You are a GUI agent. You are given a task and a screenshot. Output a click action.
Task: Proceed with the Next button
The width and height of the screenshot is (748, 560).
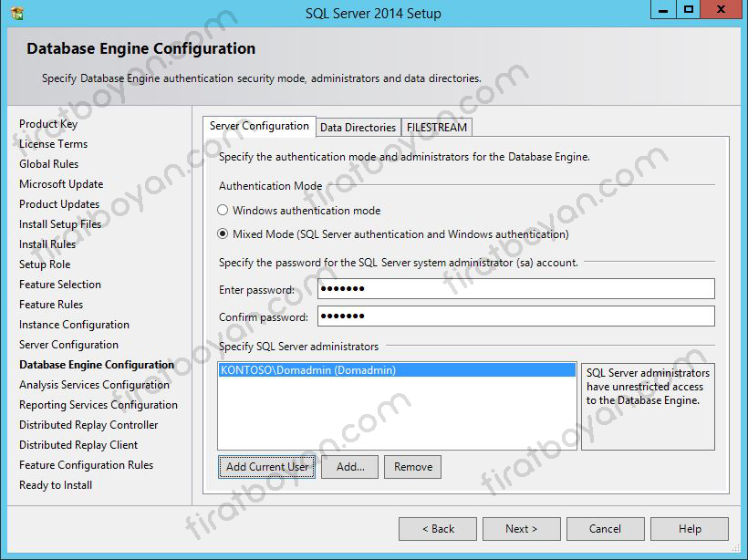pyautogui.click(x=522, y=528)
